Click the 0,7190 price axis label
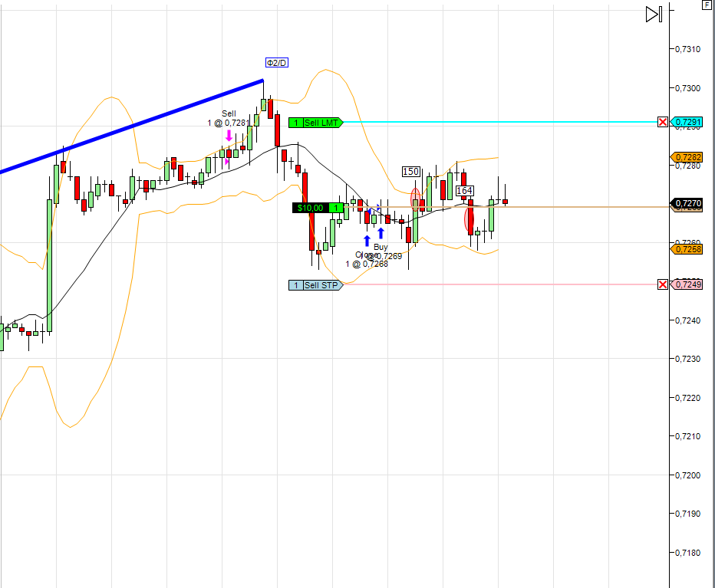The width and height of the screenshot is (715, 588). pyautogui.click(x=687, y=514)
